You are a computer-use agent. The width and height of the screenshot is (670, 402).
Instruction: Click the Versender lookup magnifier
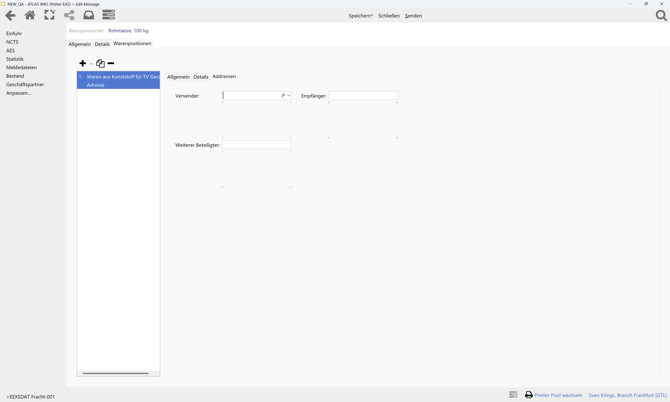tap(283, 96)
